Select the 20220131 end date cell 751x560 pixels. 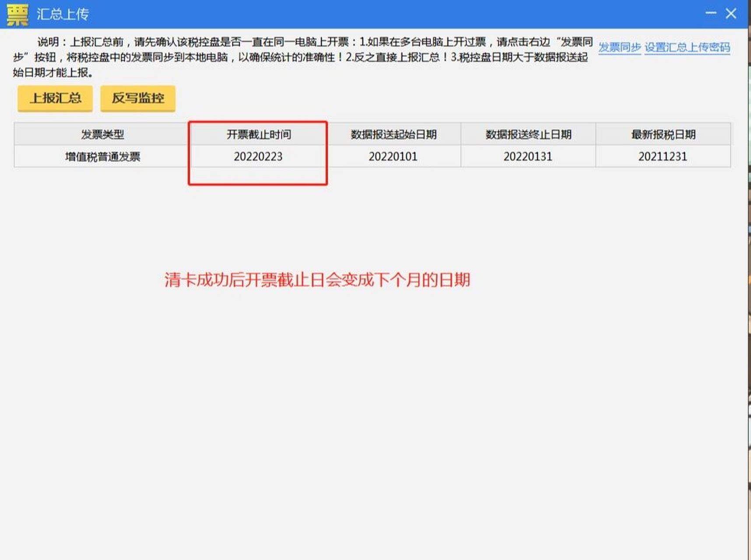(x=528, y=156)
